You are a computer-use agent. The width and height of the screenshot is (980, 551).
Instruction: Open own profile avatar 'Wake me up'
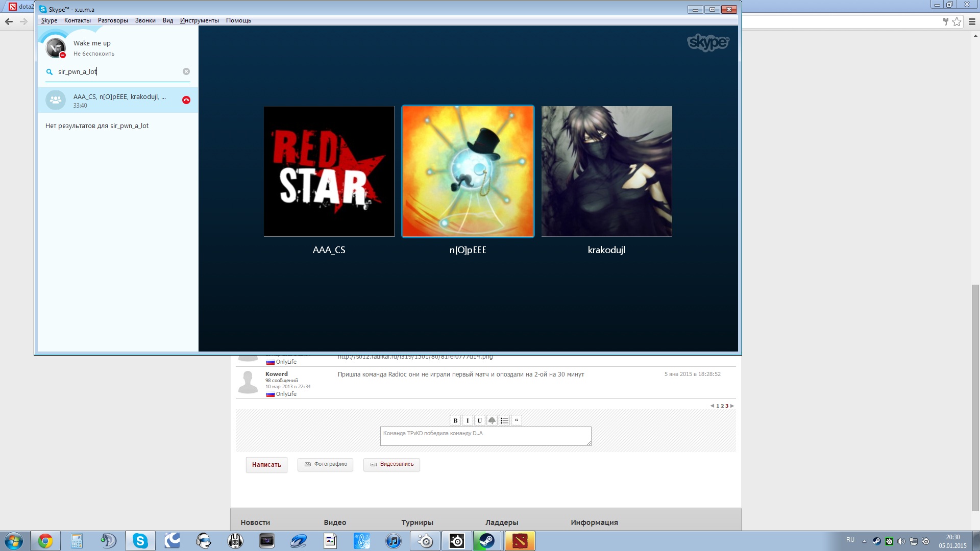click(56, 48)
